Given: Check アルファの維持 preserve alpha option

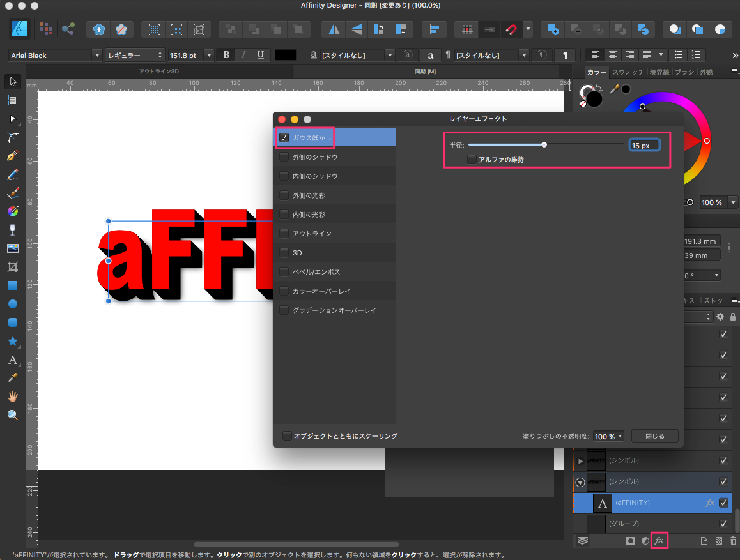Looking at the screenshot, I should click(472, 160).
